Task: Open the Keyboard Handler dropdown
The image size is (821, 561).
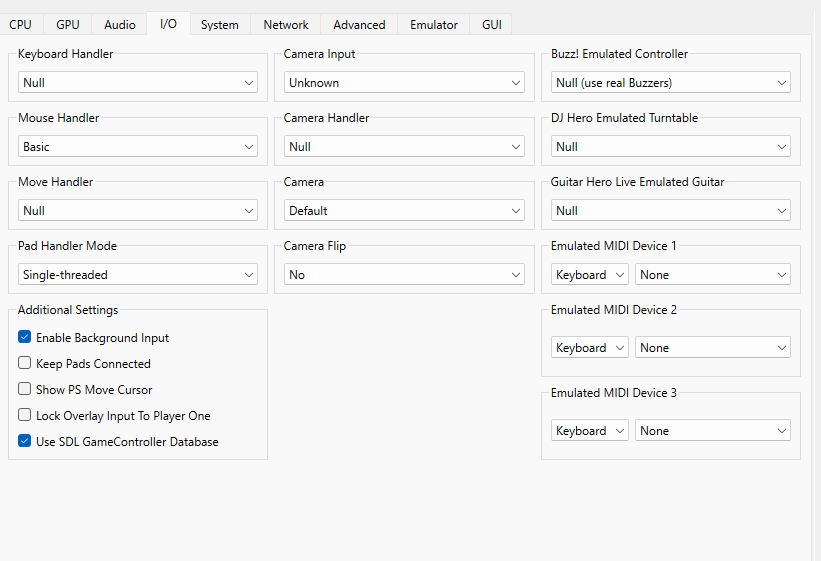Action: (x=138, y=83)
